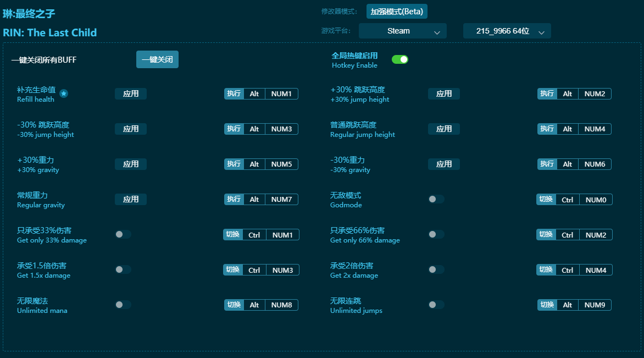The width and height of the screenshot is (644, 358).
Task: Enable Get 2x damage toggle
Action: (436, 269)
